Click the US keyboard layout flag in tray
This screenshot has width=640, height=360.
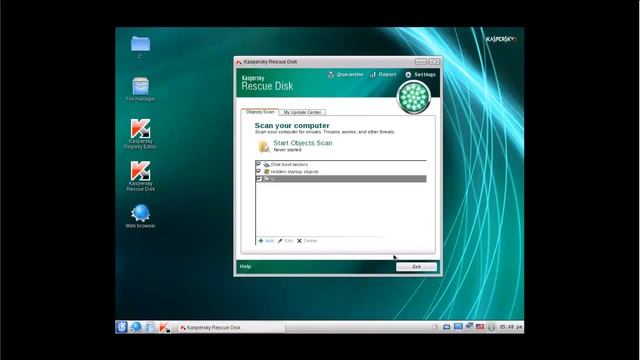[x=480, y=327]
